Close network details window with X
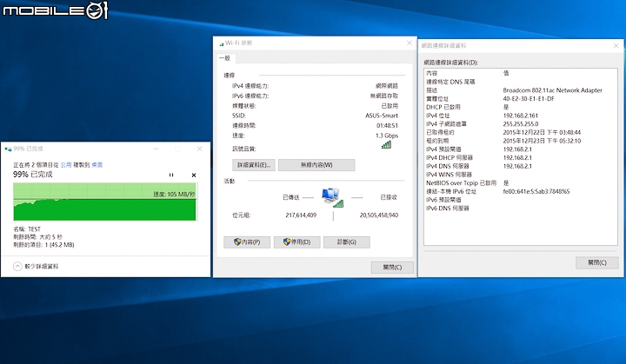Screen dimensions: 626x364 616,46
